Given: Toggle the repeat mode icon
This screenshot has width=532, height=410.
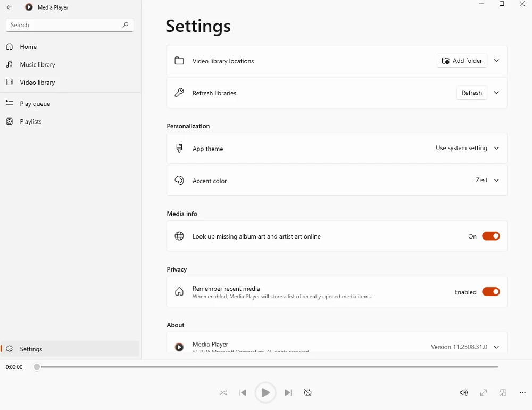Looking at the screenshot, I should (308, 393).
